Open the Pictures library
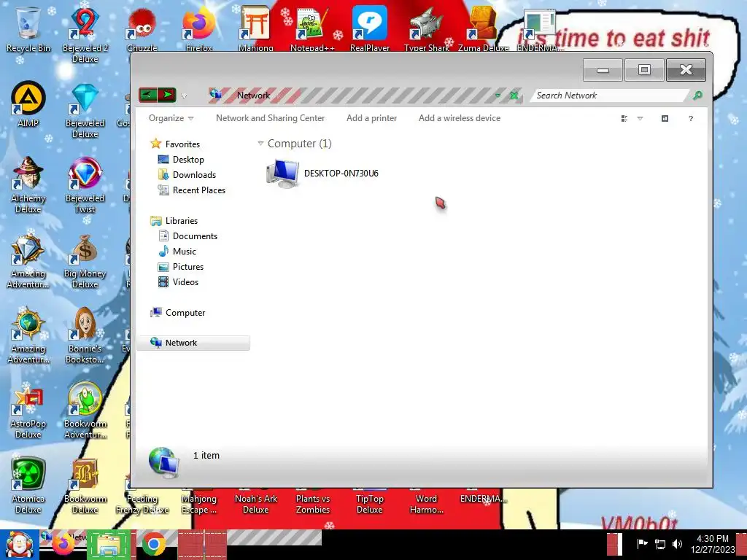747x560 pixels. [181, 267]
